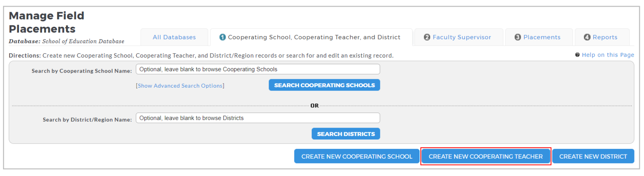Click the number 3 step icon
The image size is (644, 176).
point(518,37)
